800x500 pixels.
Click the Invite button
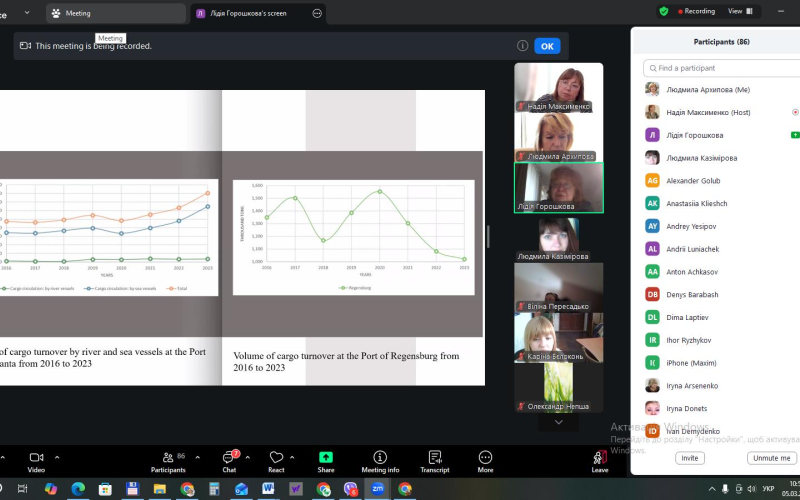click(x=689, y=458)
